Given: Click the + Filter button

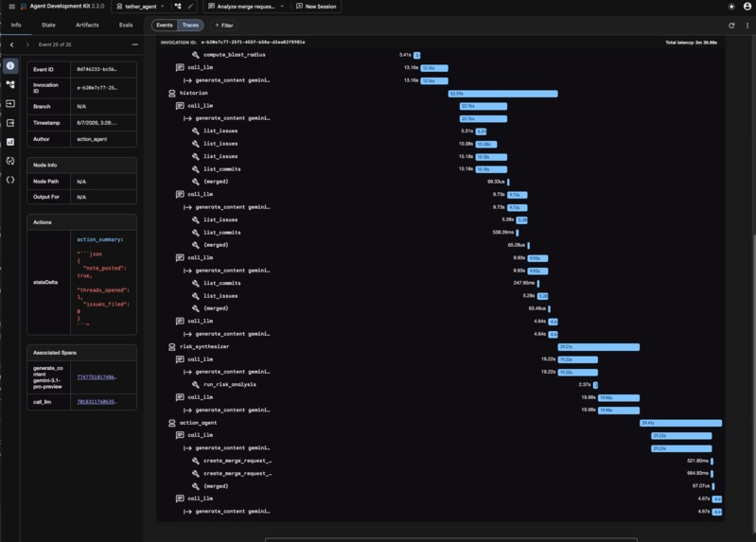Looking at the screenshot, I should click(x=223, y=26).
